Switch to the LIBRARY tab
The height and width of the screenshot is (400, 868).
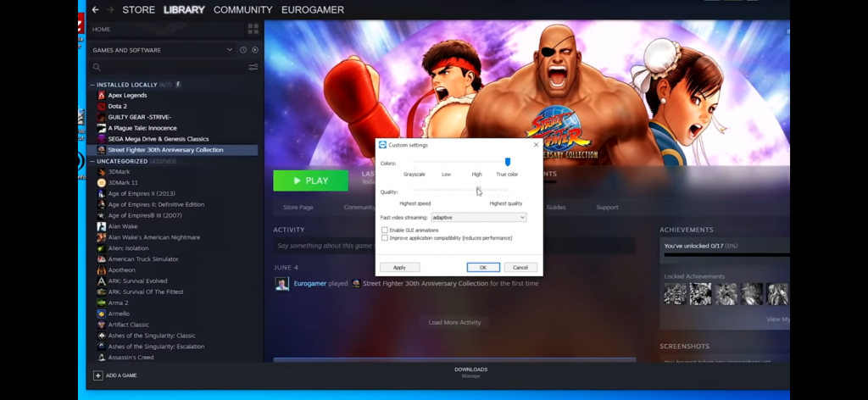click(x=184, y=10)
